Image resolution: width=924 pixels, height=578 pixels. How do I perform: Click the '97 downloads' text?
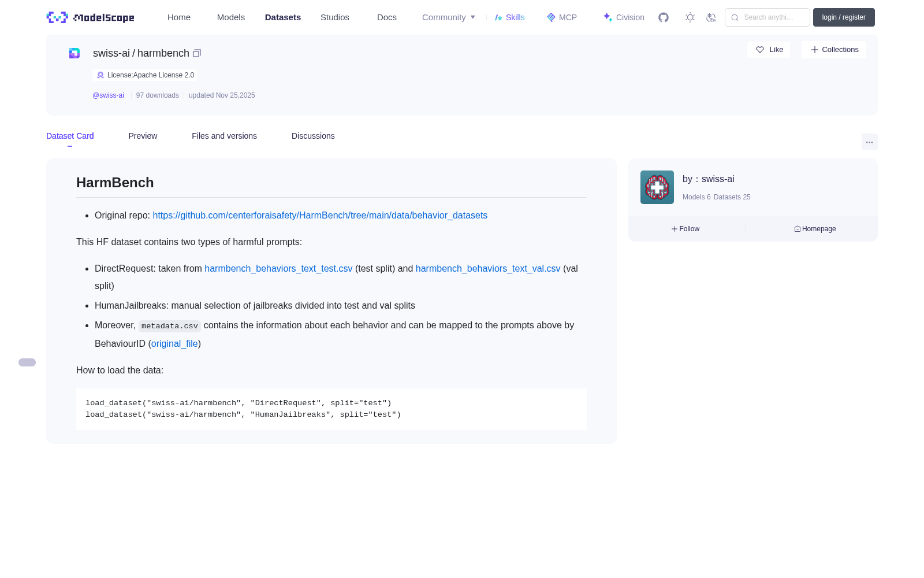[158, 95]
